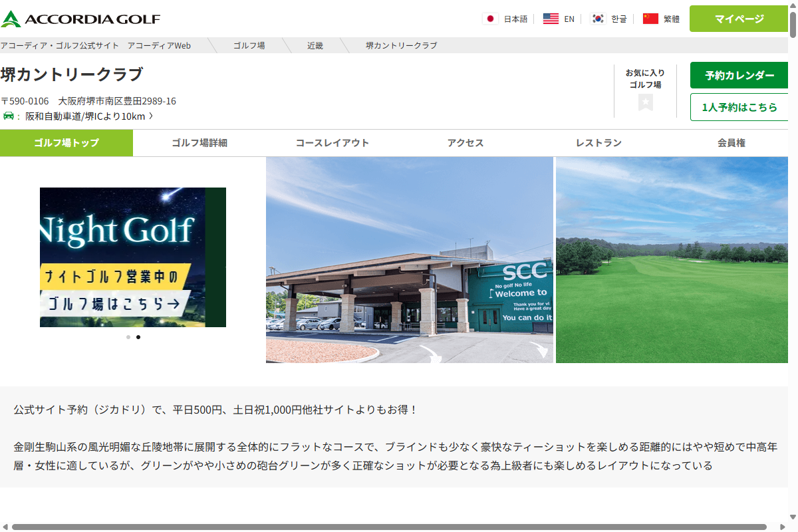Switch to コースレイアウト tab

332,143
